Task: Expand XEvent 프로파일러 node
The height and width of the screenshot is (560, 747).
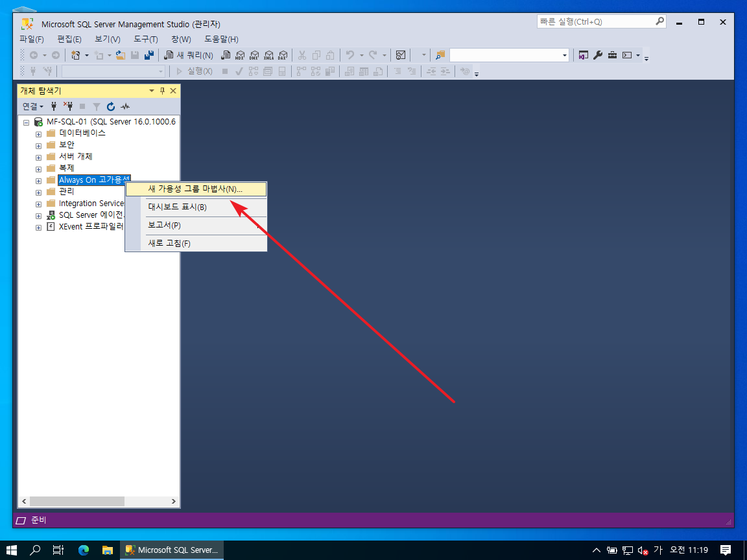Action: (x=39, y=227)
